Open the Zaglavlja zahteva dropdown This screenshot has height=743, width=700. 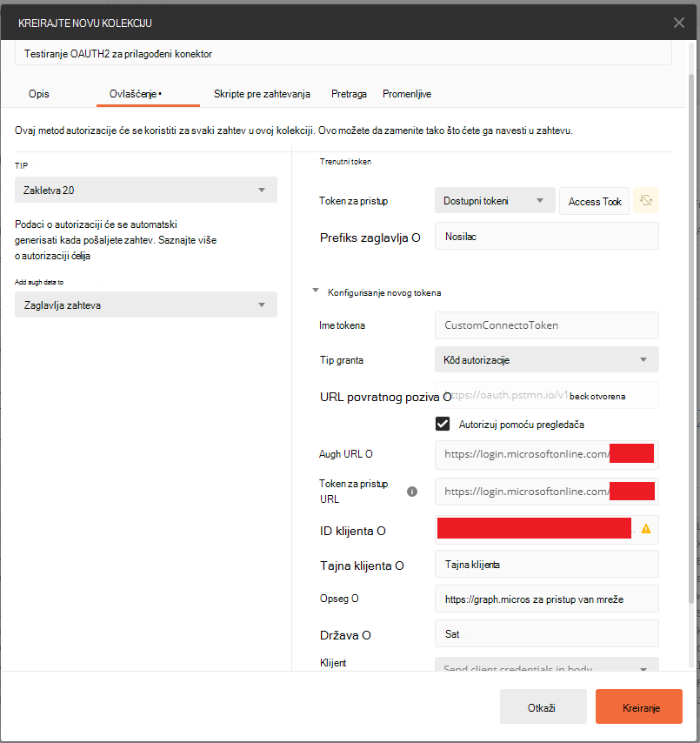pos(146,305)
